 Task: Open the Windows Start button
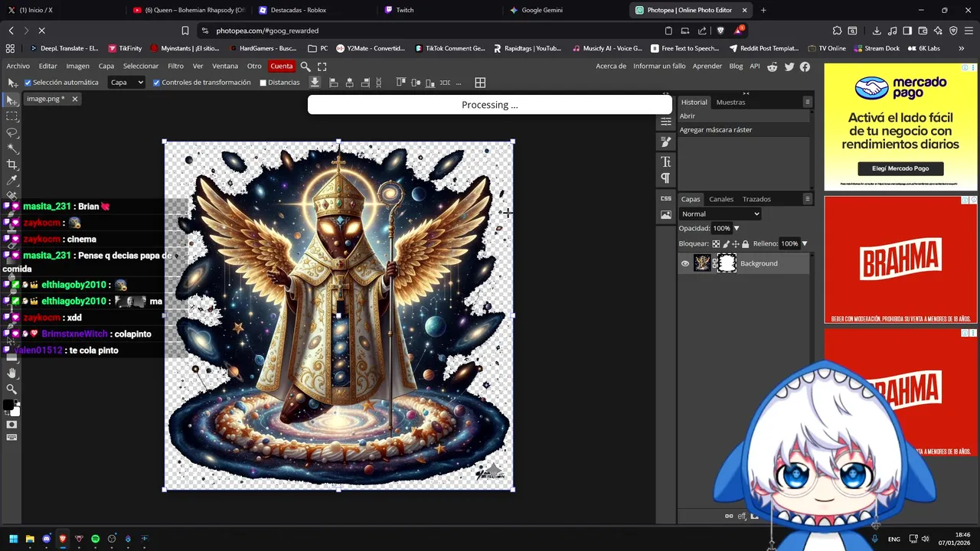point(13,539)
